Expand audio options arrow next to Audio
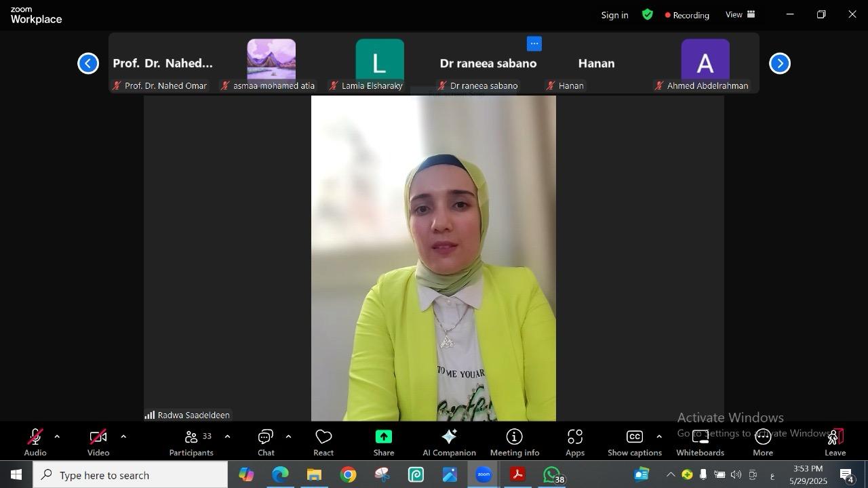The height and width of the screenshot is (488, 868). point(57,436)
